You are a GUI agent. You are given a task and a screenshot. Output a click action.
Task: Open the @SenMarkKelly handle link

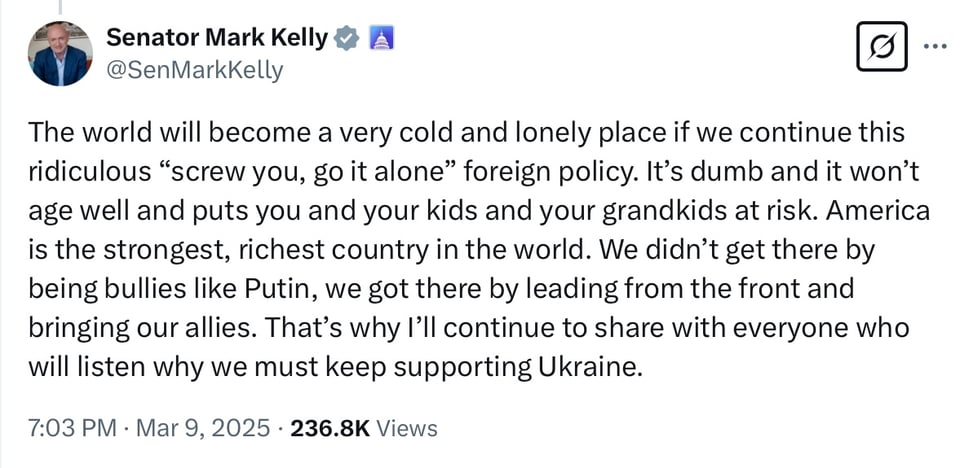pos(195,70)
